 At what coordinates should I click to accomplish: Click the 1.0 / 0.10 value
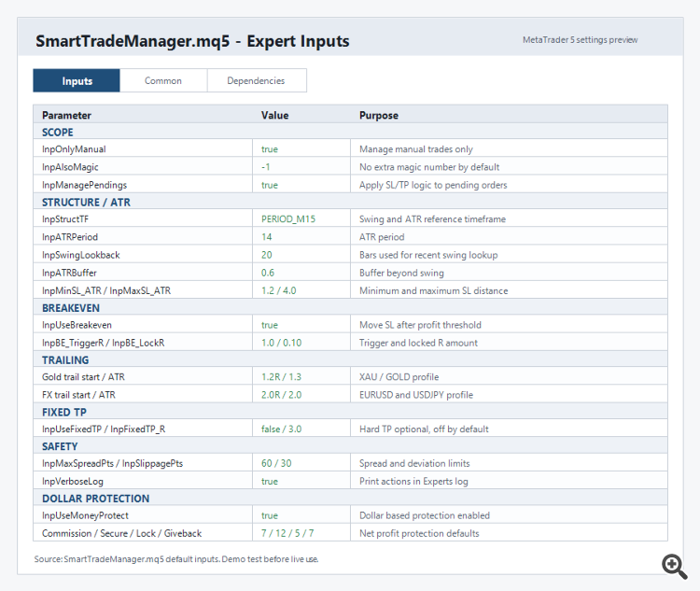[281, 343]
